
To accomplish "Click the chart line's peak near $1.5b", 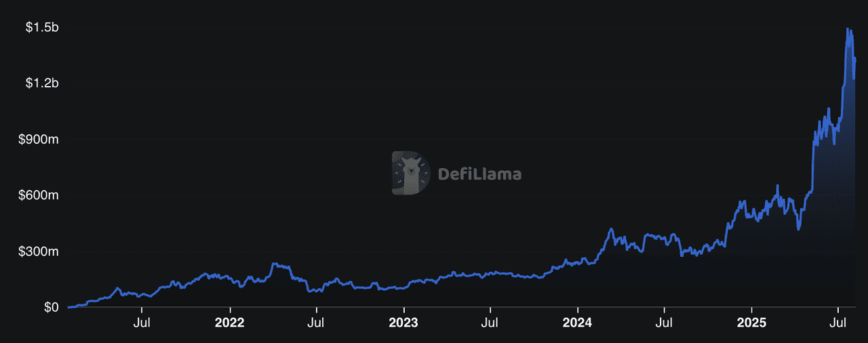I will [848, 29].
